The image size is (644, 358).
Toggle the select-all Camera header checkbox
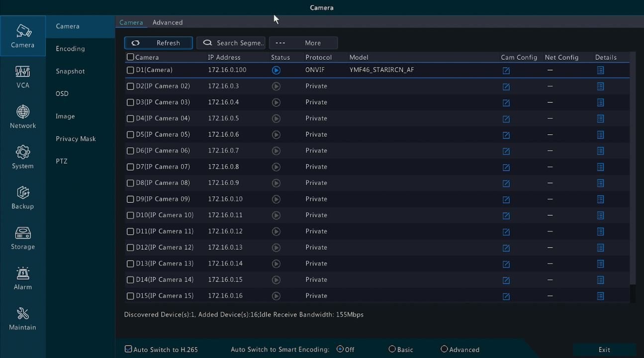click(x=130, y=57)
